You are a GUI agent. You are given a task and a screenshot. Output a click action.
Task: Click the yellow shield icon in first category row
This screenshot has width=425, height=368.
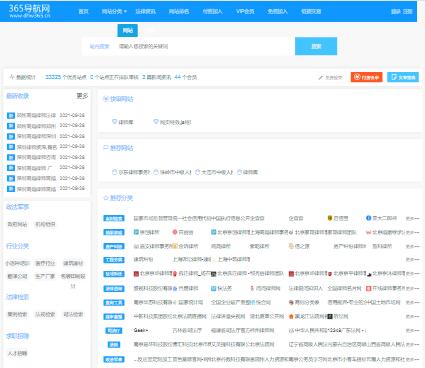click(x=330, y=218)
